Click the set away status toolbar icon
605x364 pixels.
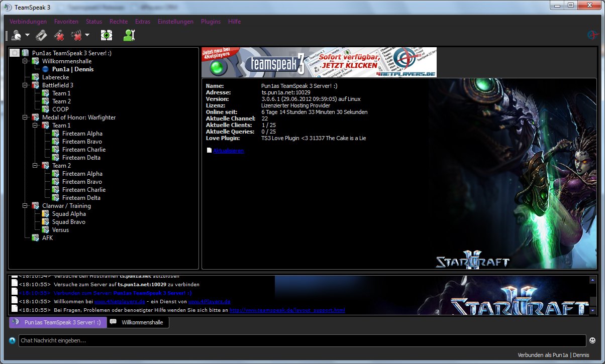16,35
